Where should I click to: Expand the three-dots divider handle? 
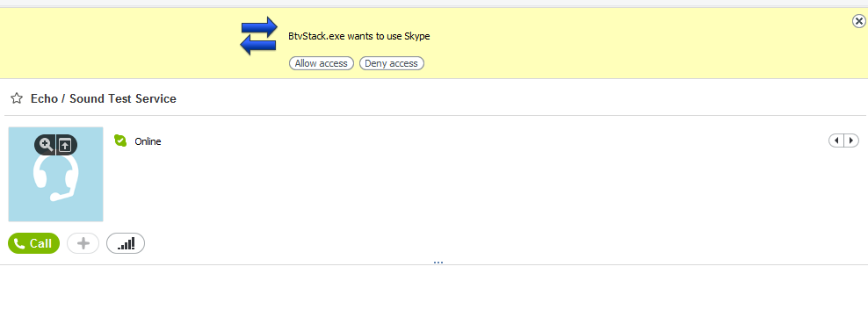(x=438, y=263)
